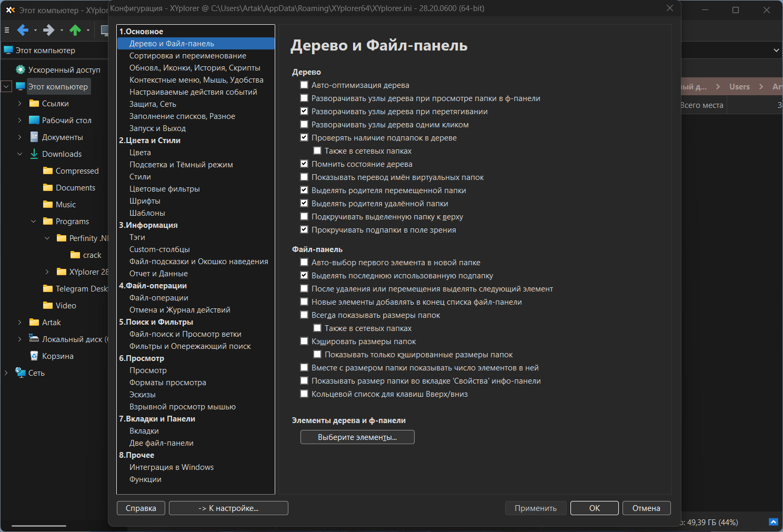Image resolution: width=783 pixels, height=532 pixels.
Task: Open the address bar dropdown in XYplorer window
Action: pos(776,50)
